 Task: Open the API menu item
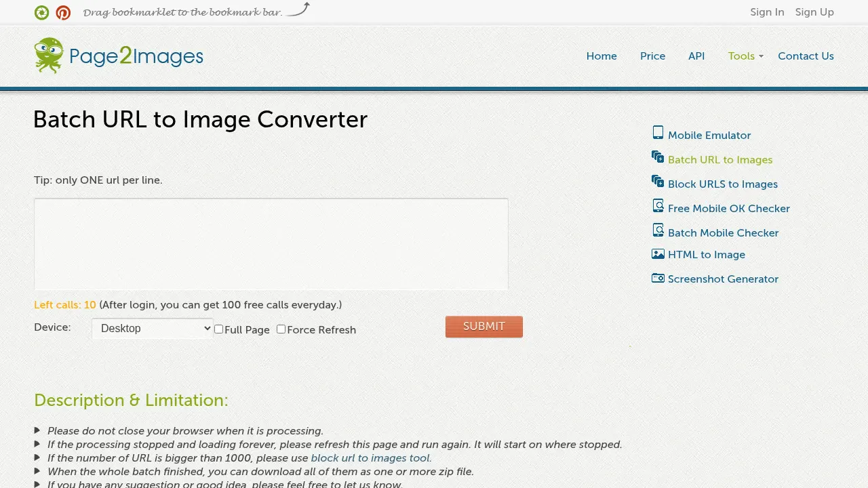(x=696, y=56)
